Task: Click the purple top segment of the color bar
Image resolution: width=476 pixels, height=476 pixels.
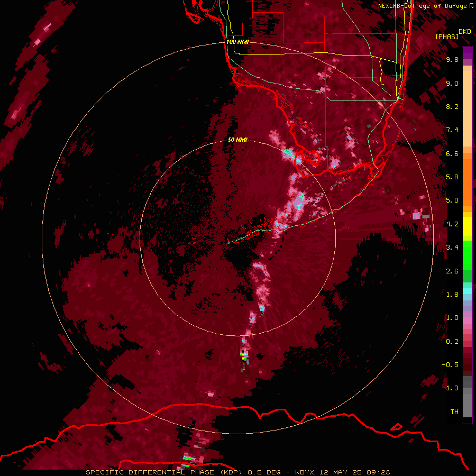Action: (467, 53)
